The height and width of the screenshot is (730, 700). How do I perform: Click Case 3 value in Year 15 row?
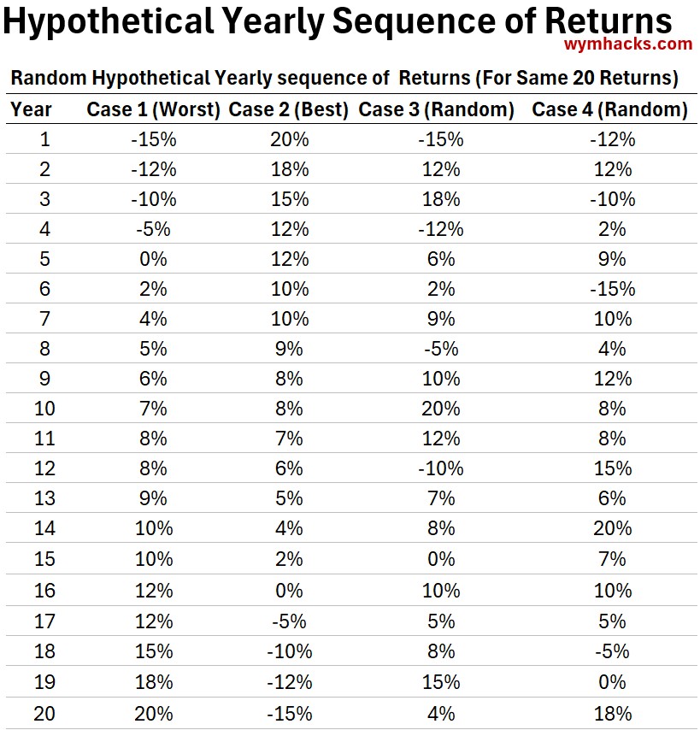pyautogui.click(x=440, y=559)
